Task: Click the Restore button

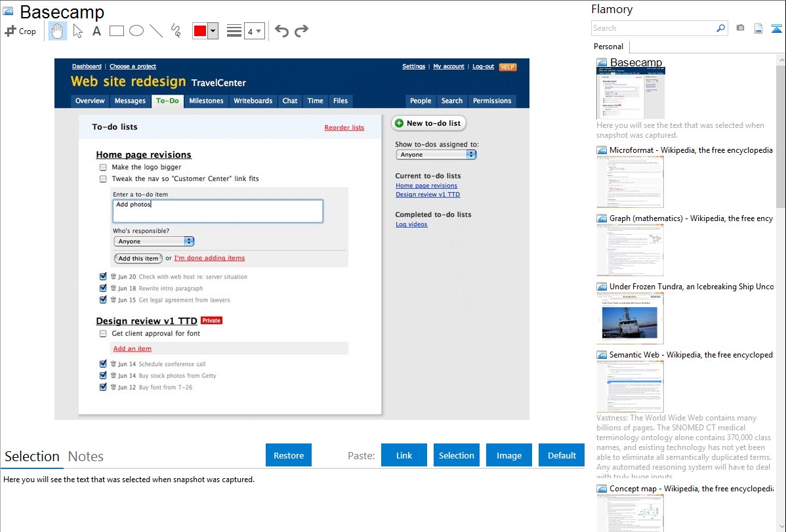Action: (289, 455)
